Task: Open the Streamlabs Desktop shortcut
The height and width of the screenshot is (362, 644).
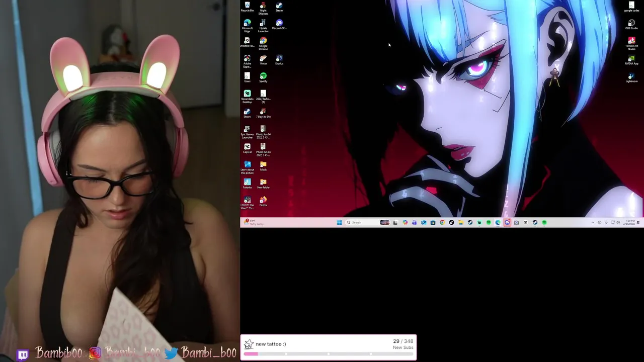Action: (247, 96)
